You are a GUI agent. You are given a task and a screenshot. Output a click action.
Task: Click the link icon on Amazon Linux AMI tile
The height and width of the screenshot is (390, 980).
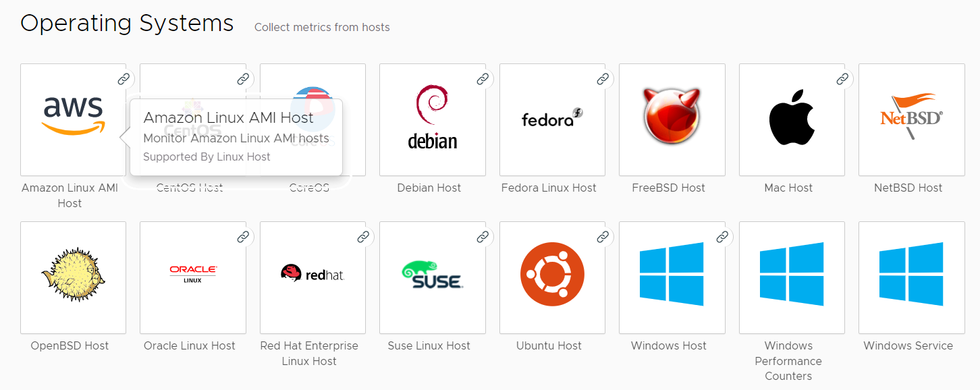[124, 79]
